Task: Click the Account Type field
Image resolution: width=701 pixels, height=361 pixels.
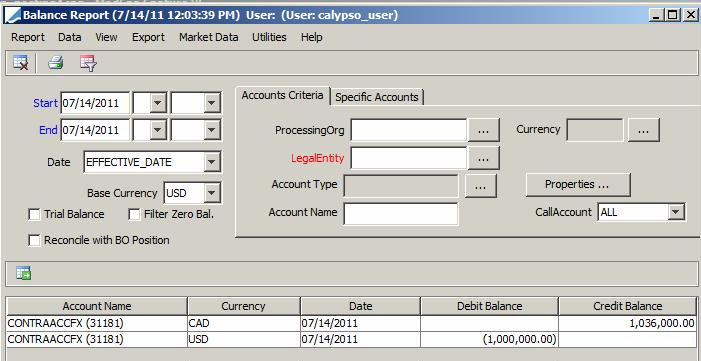Action: (401, 186)
